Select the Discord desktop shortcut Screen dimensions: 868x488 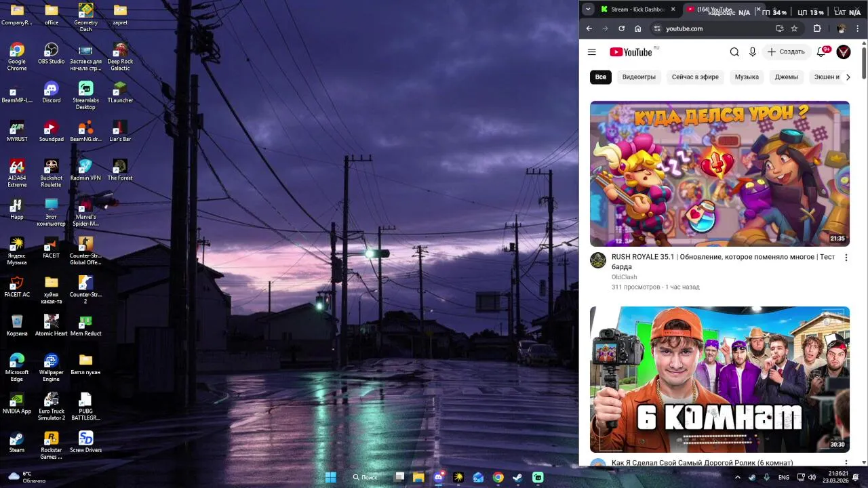point(52,92)
